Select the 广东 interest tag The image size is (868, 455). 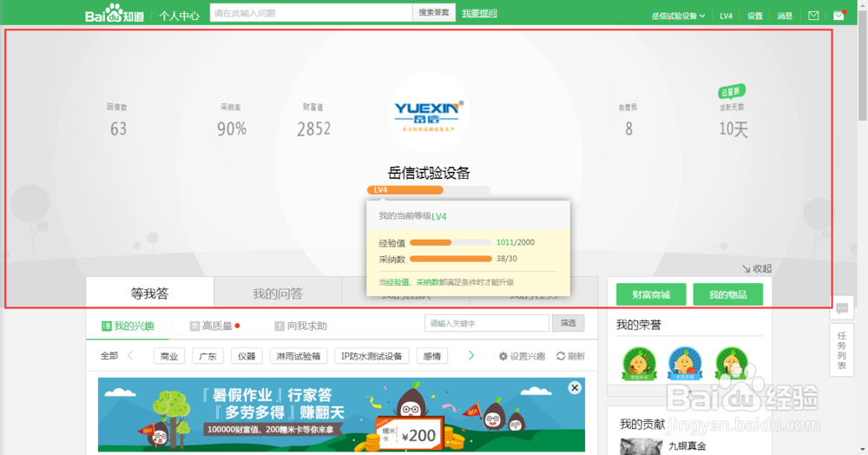pyautogui.click(x=208, y=356)
